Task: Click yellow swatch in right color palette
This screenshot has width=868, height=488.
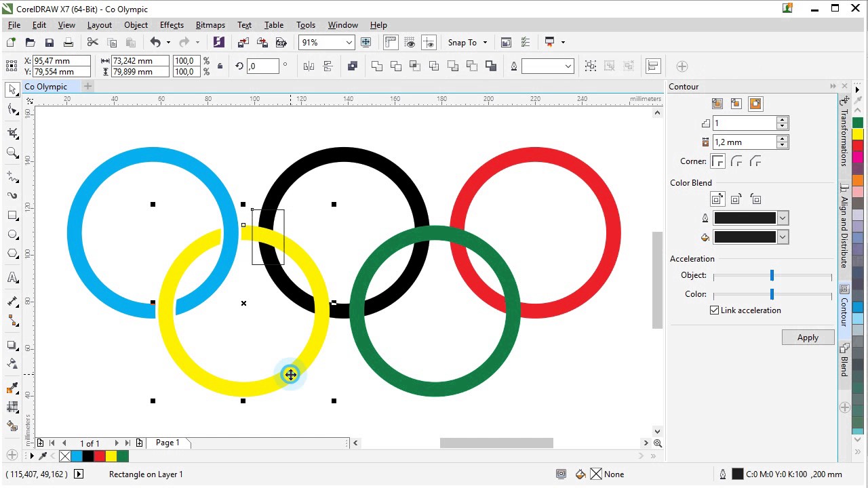Action: (x=858, y=134)
